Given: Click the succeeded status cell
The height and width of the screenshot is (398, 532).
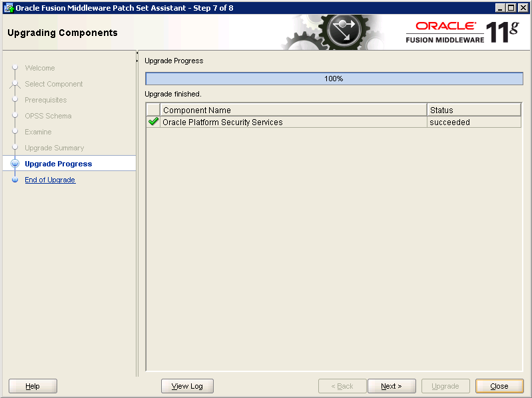Looking at the screenshot, I should click(474, 122).
